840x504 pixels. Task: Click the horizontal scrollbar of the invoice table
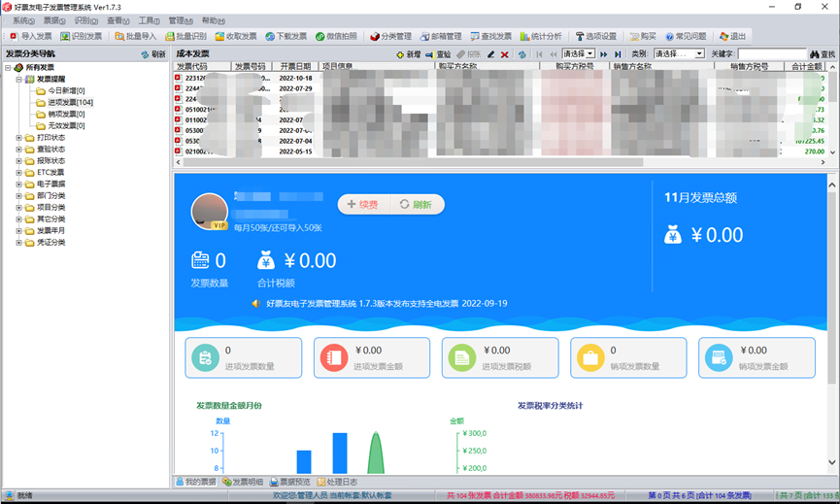(x=413, y=162)
